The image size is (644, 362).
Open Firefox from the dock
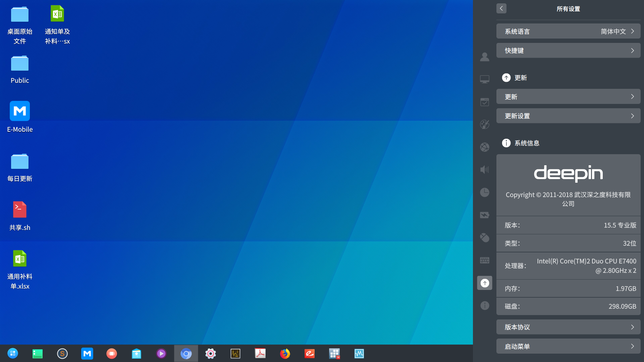pos(285,353)
